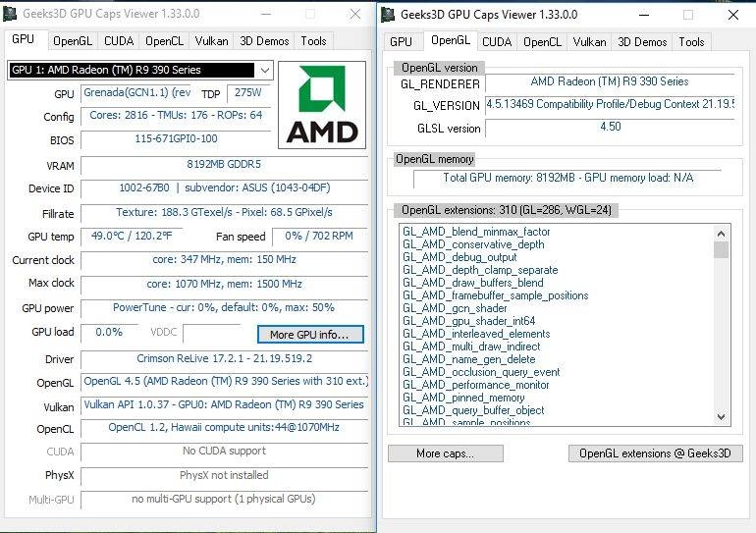Select GL_AMD_blend_minmax_factor extension
The height and width of the screenshot is (533, 756).
click(476, 232)
